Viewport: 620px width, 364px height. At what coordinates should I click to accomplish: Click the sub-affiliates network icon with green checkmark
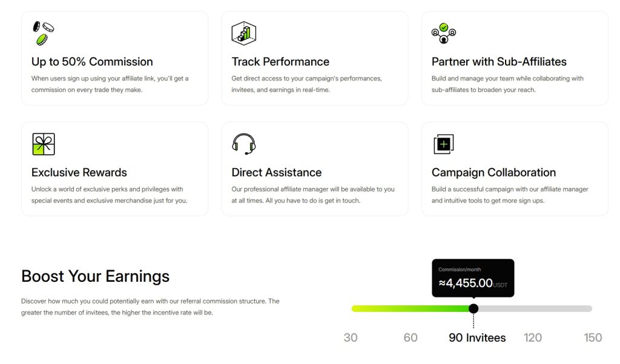pos(443,33)
